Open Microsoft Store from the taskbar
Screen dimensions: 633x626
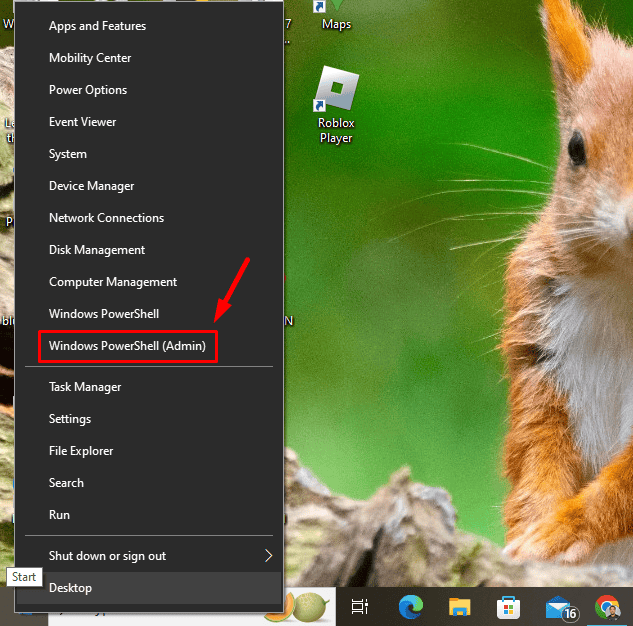(508, 606)
